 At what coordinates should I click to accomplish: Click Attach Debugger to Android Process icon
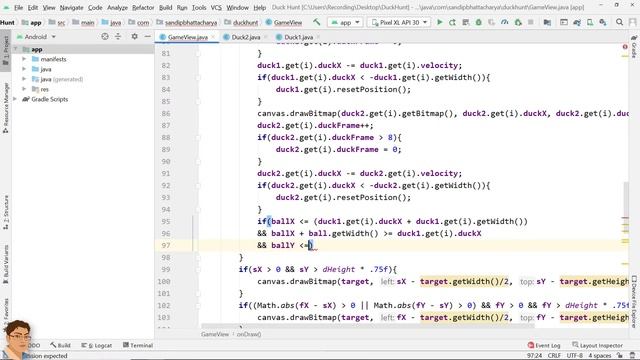518,22
